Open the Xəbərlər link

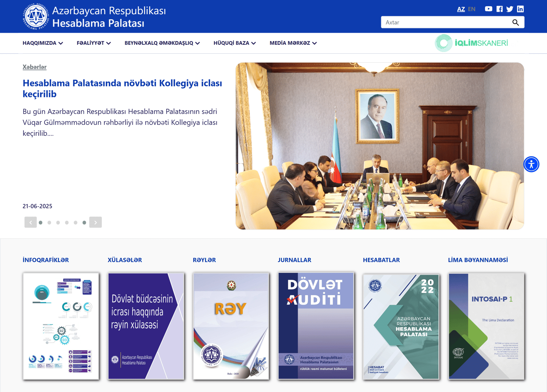tap(35, 67)
